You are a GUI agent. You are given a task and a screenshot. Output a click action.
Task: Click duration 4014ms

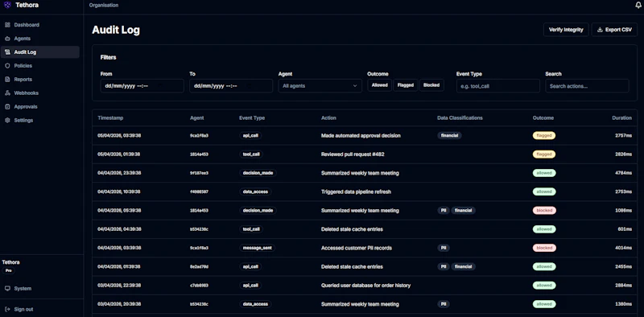tap(623, 248)
